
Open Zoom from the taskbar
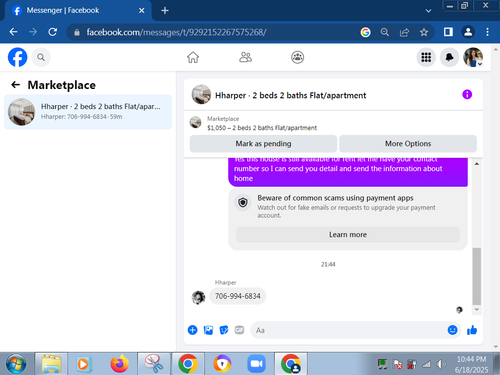[x=256, y=364]
